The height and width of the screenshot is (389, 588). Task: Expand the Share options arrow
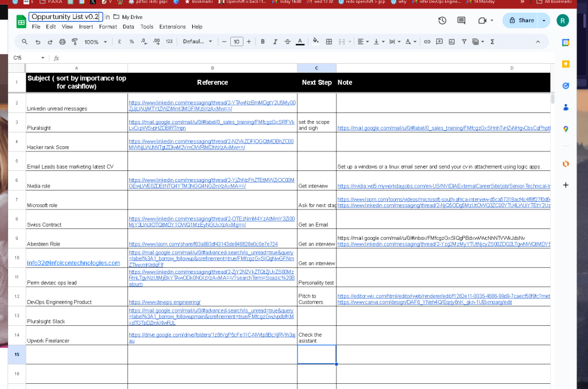(544, 21)
